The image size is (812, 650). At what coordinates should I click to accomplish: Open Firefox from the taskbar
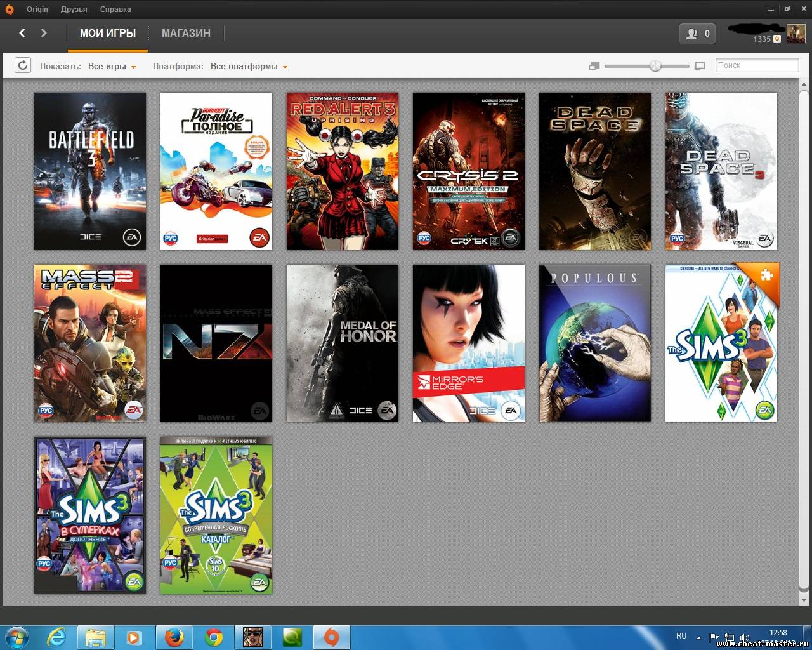pyautogui.click(x=174, y=637)
